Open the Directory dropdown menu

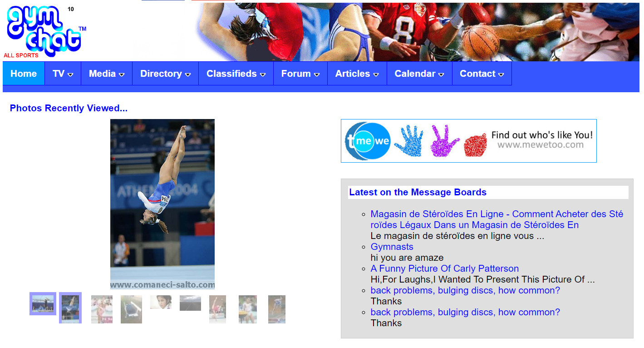coord(165,74)
